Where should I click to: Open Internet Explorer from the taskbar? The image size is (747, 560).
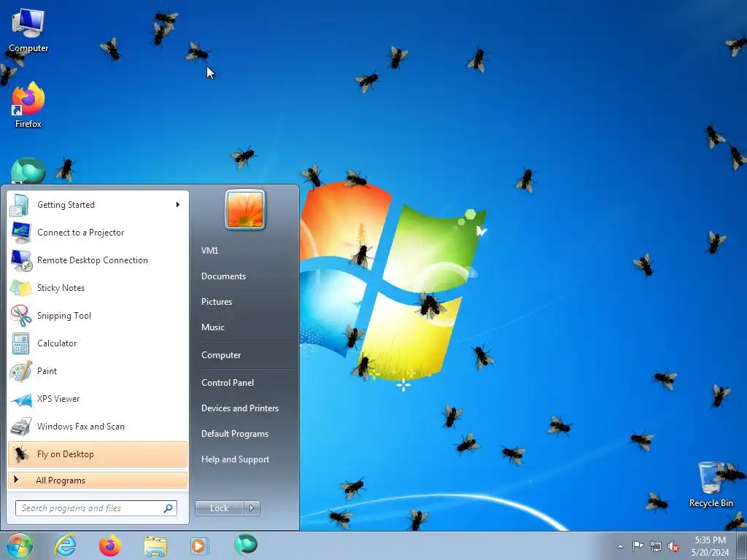tap(65, 545)
